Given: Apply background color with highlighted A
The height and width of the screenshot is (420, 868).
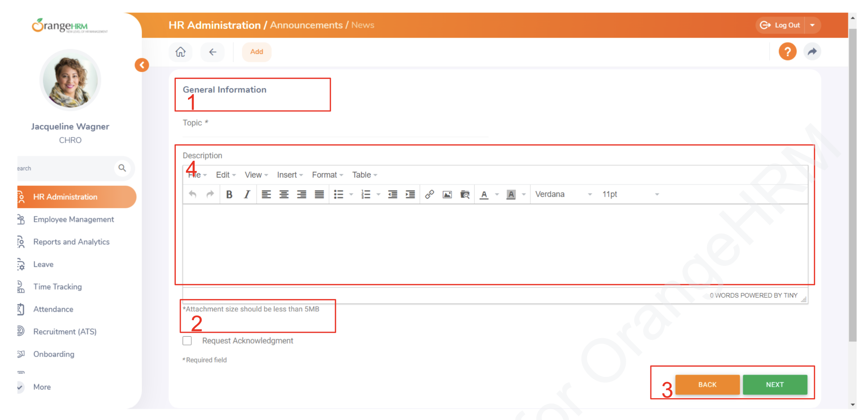Looking at the screenshot, I should pos(511,194).
